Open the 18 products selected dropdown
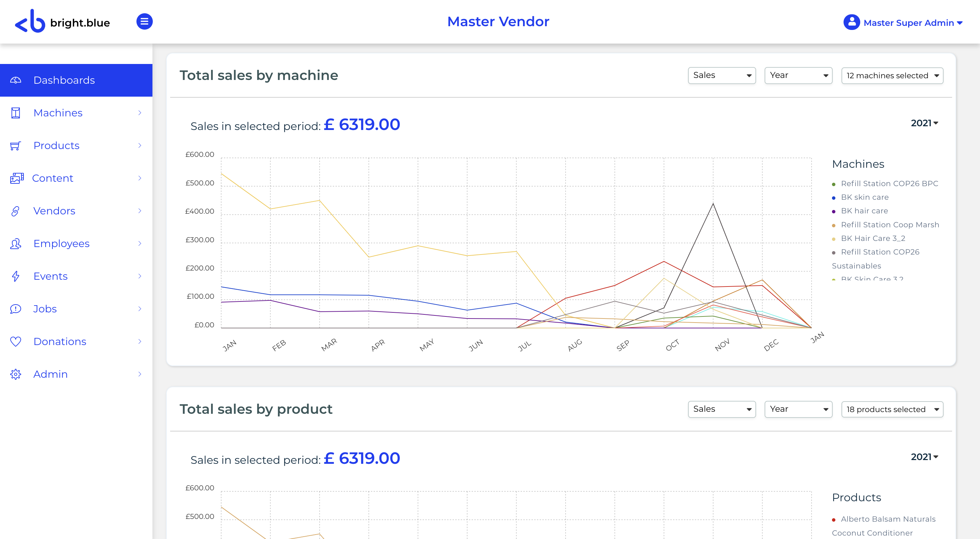The image size is (980, 539). click(892, 409)
